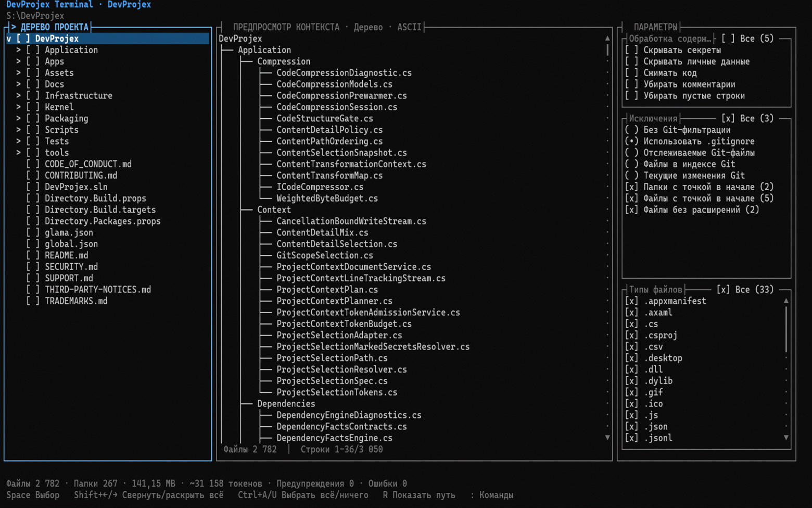The image size is (812, 508).
Task: Uncheck the .json file type
Action: click(631, 427)
